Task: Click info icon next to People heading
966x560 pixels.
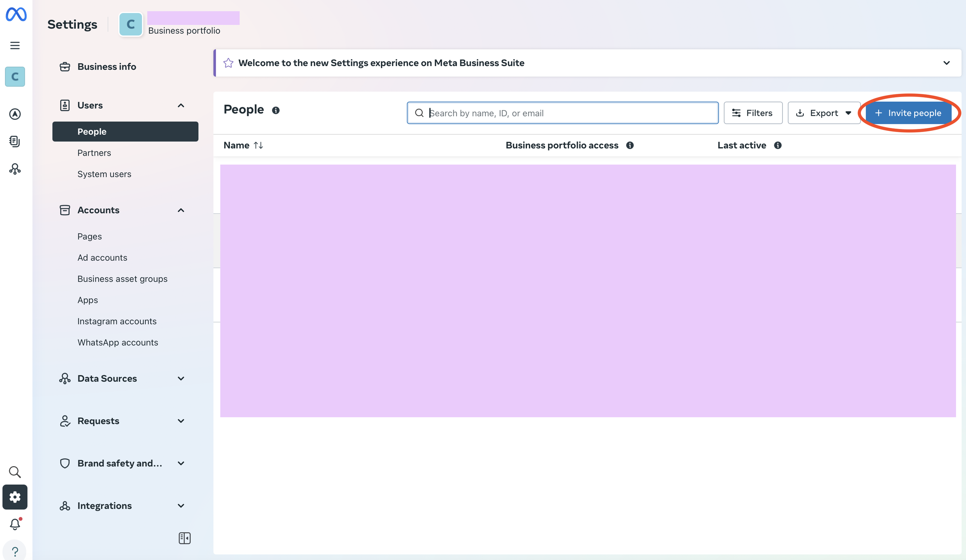Action: (x=276, y=110)
